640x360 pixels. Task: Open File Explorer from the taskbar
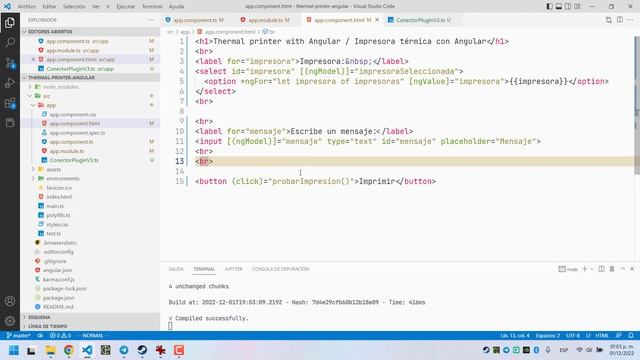50,350
